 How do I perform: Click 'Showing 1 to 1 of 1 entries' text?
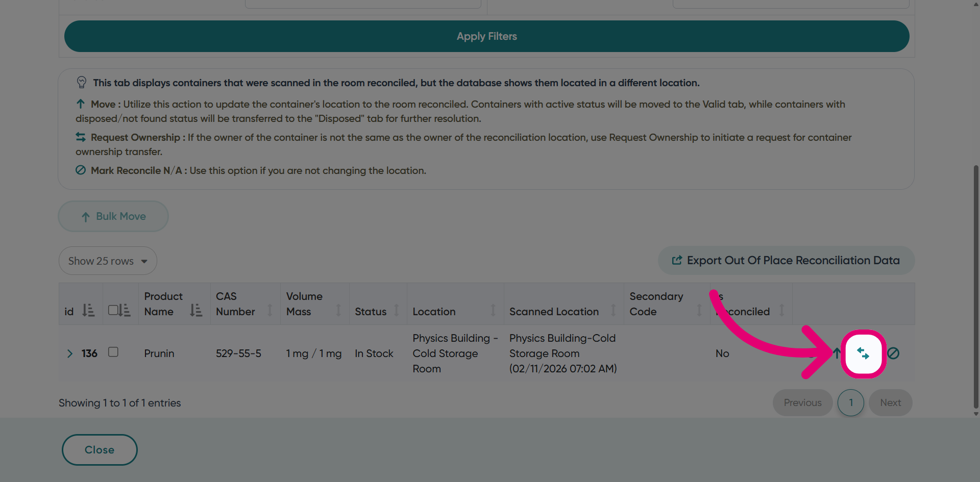(x=120, y=403)
